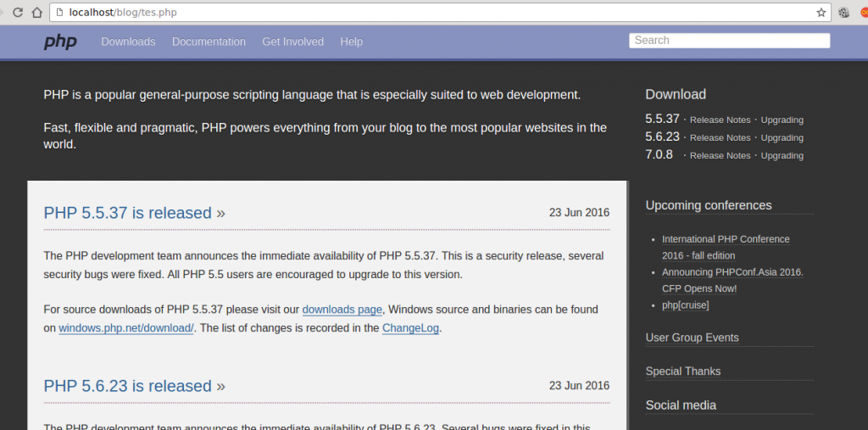This screenshot has width=868, height=430.
Task: Click the page icon in the address bar
Action: (58, 13)
